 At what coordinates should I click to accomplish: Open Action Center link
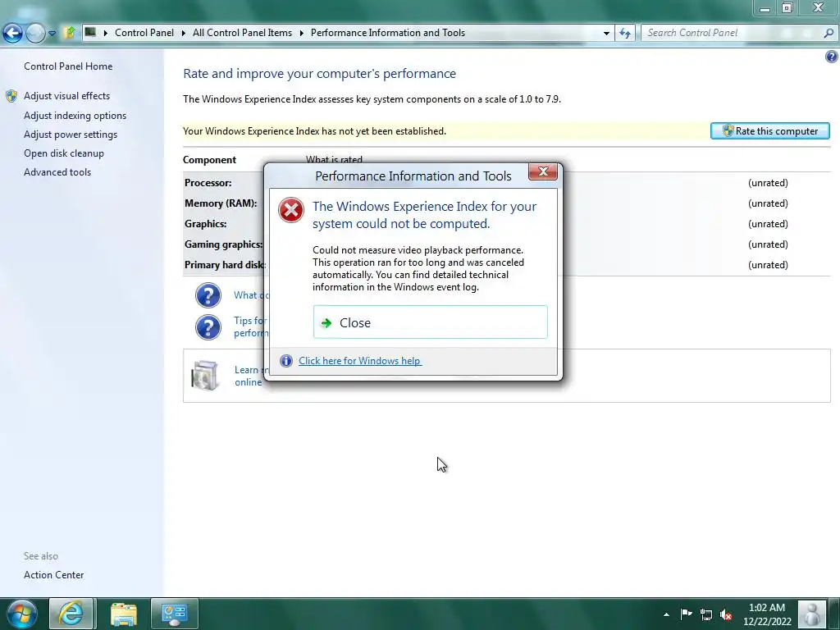(x=53, y=575)
